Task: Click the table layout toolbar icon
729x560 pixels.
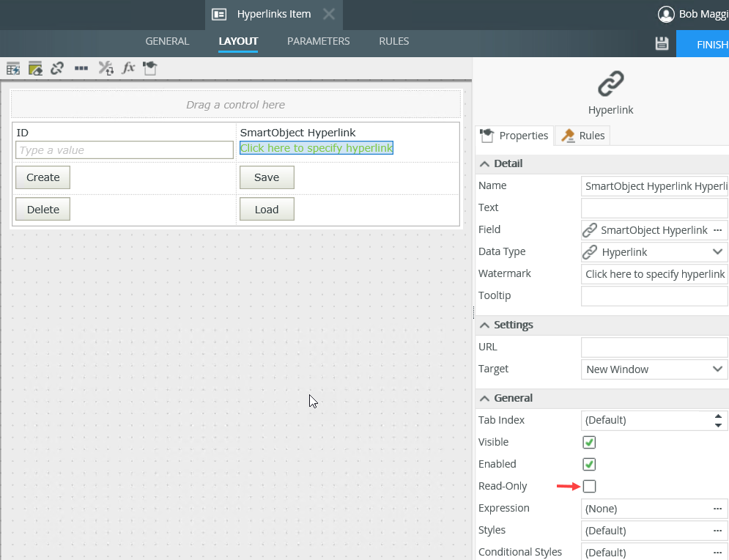Action: 12,68
